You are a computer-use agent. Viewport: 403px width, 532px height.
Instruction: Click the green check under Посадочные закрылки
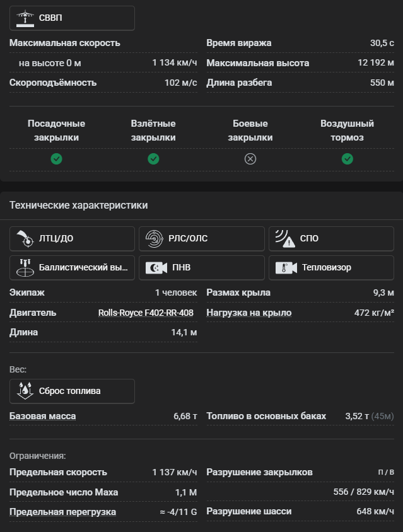(x=56, y=159)
